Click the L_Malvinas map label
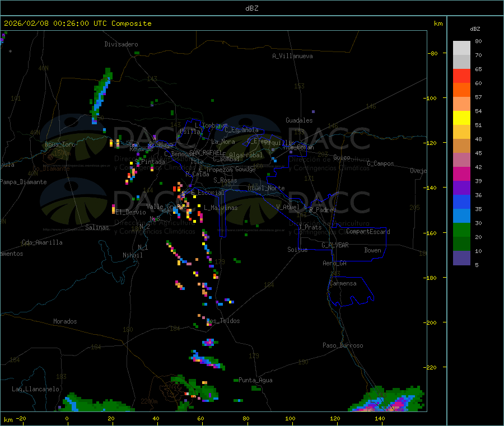This screenshot has width=504, height=426. 221,208
